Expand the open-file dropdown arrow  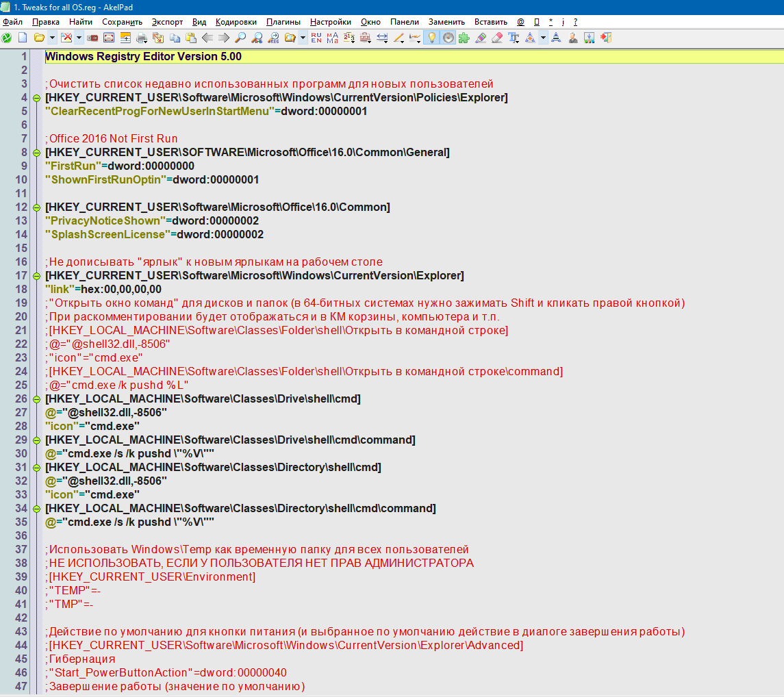pos(52,38)
